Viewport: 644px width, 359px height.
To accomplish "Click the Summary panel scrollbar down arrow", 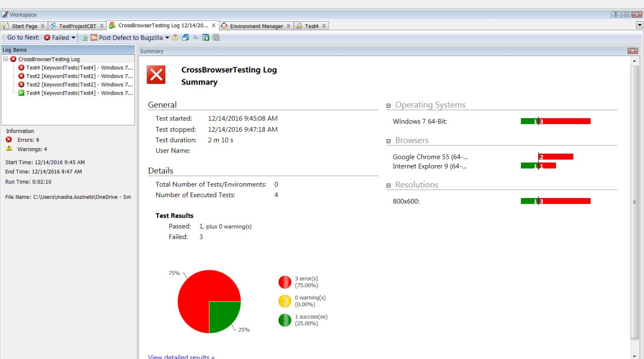I will pyautogui.click(x=634, y=355).
